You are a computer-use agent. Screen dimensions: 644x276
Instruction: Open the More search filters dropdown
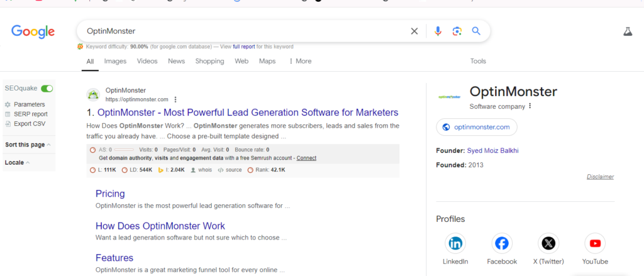pyautogui.click(x=300, y=61)
